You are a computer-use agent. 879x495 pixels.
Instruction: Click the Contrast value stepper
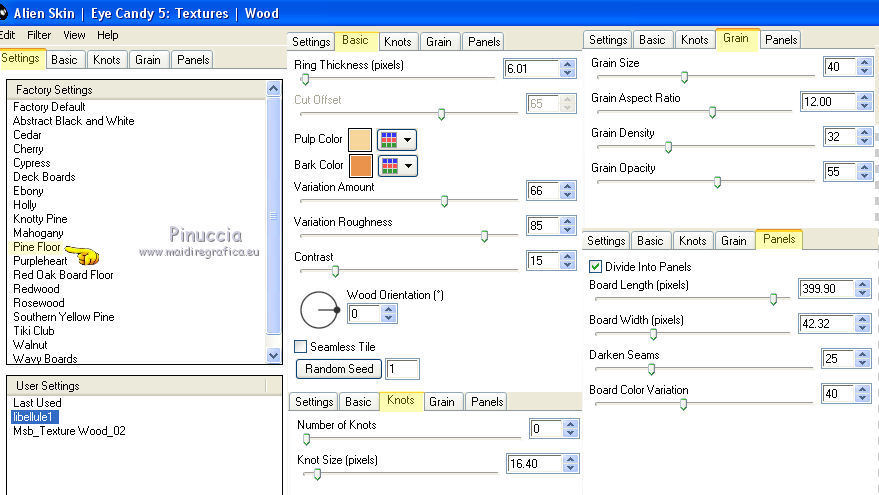(x=567, y=260)
